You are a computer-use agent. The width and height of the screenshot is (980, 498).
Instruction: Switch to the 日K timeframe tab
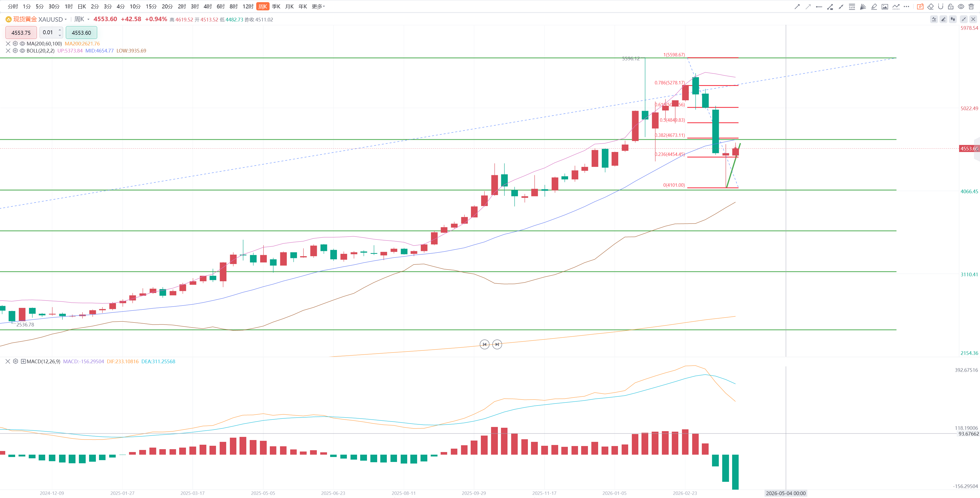[x=81, y=7]
